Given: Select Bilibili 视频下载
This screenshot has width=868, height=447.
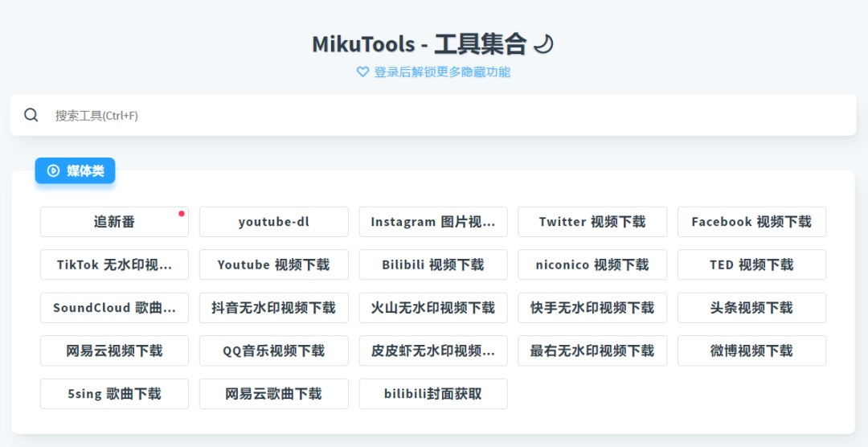Looking at the screenshot, I should (x=433, y=265).
